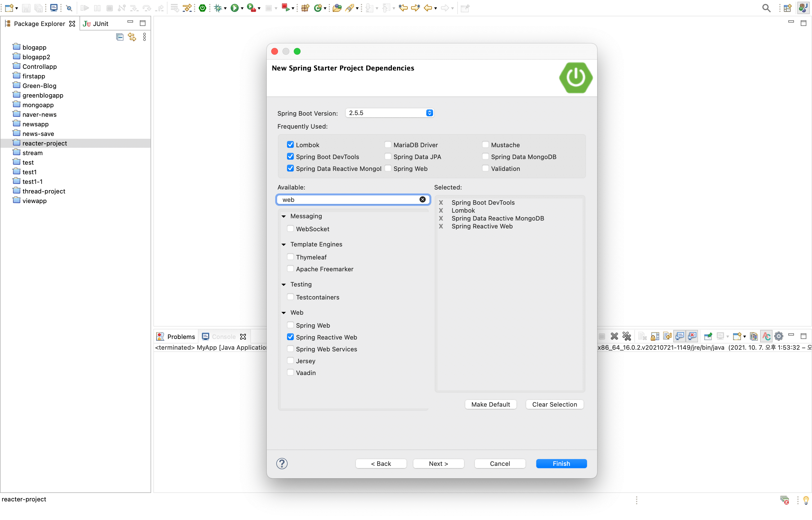Click Link with Editor double-arrow icon
Viewport: 812px width, 520px height.
click(x=132, y=37)
